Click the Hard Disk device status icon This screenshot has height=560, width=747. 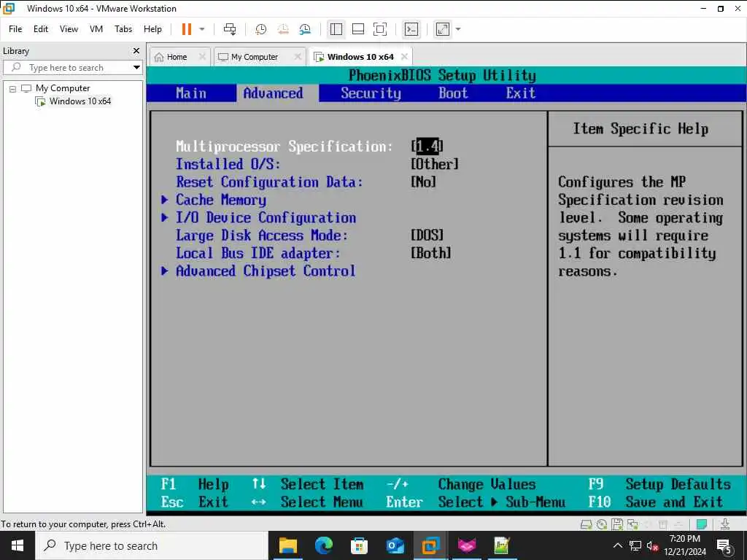[x=586, y=525]
